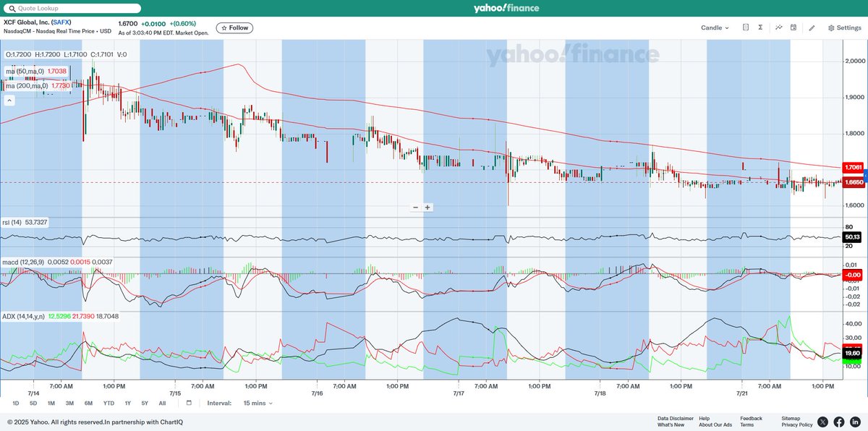Open the sigma studies icon
The image size is (868, 431).
point(760,27)
